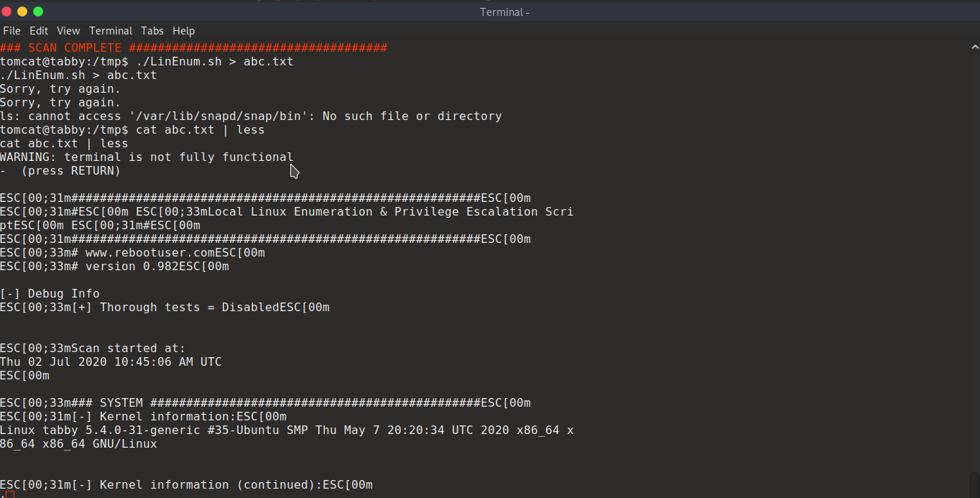Screen dimensions: 980x498
Task: Open the Edit menu
Action: point(39,31)
